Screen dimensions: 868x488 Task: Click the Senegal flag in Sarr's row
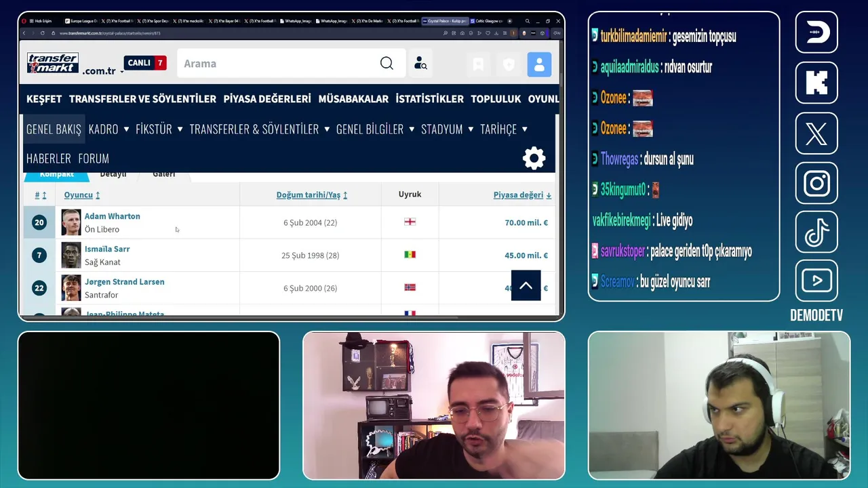410,254
